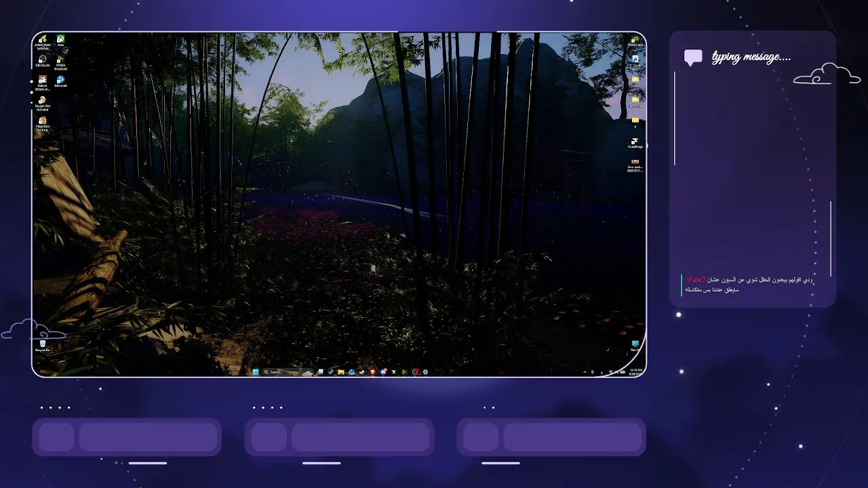Screen dimensions: 868x488
Task: Open the Oxygen Not Included desktop shortcut
Action: 43,102
